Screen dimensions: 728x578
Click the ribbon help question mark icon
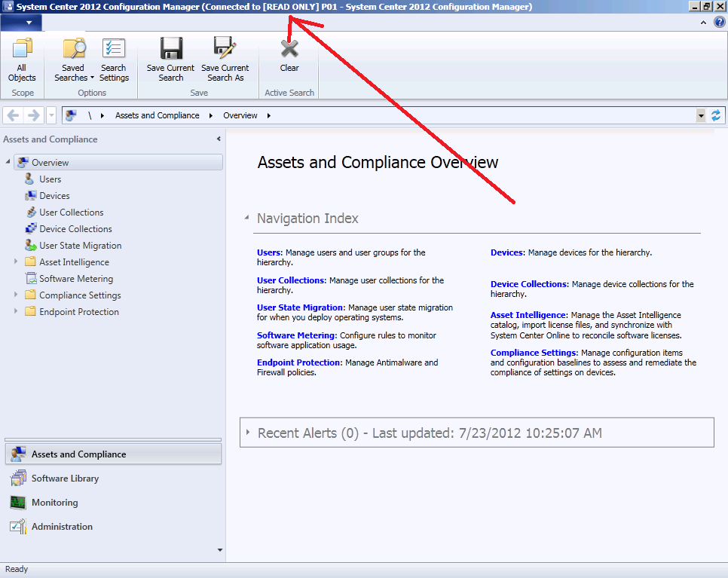pyautogui.click(x=719, y=23)
